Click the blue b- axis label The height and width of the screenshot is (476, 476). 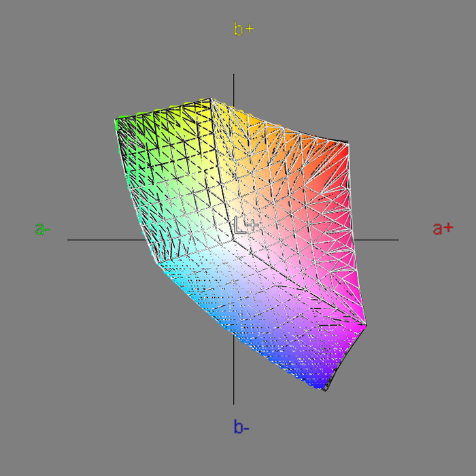(241, 426)
